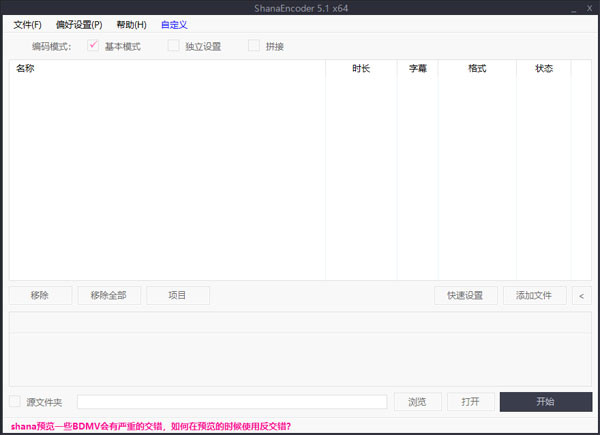Tick the 源文件夹 checkbox

(15, 402)
